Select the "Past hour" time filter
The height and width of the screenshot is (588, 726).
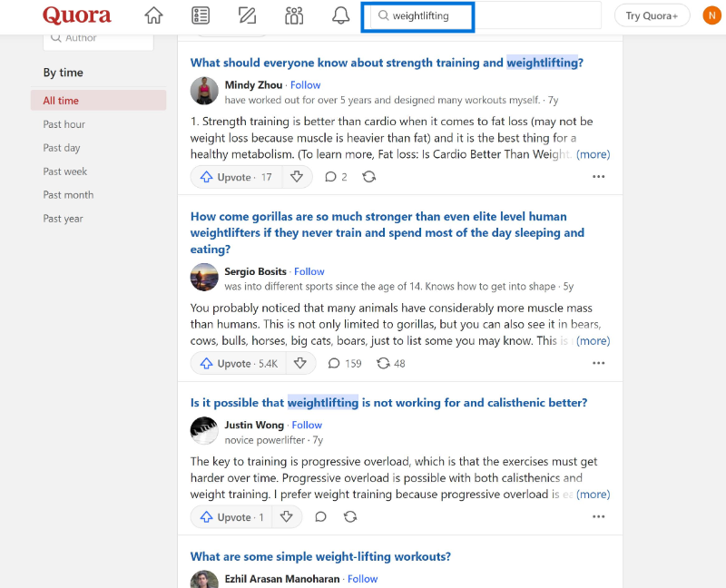coord(64,123)
